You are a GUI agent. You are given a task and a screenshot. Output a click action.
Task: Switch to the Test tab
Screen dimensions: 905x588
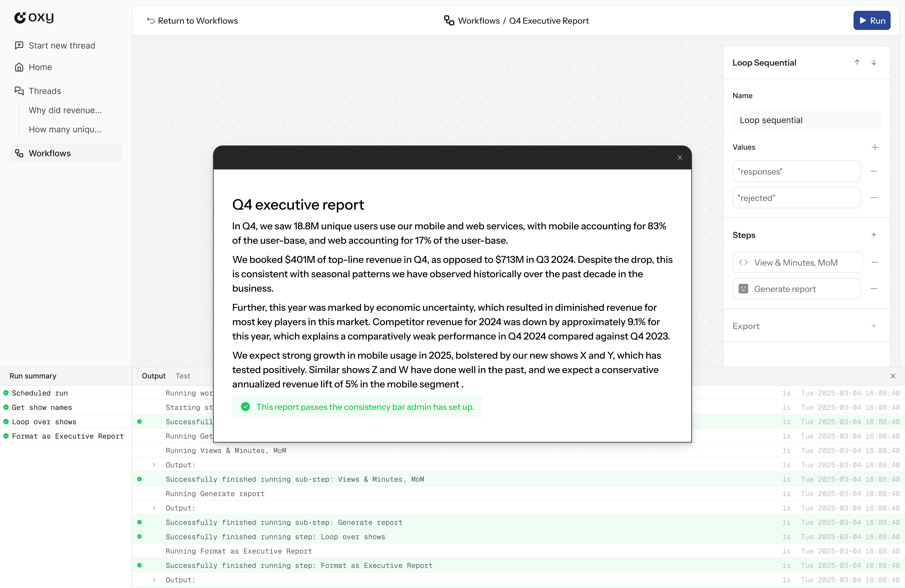tap(183, 376)
